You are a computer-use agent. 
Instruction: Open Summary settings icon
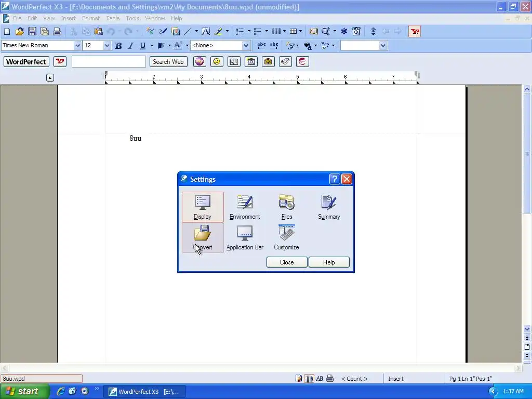329,207
